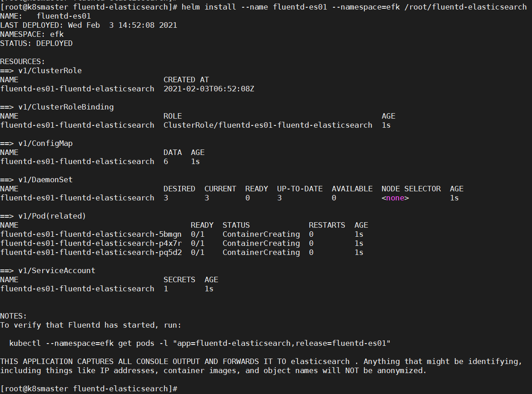Click the v1/ConfigMap section header
The width and height of the screenshot is (532, 394).
pos(36,143)
